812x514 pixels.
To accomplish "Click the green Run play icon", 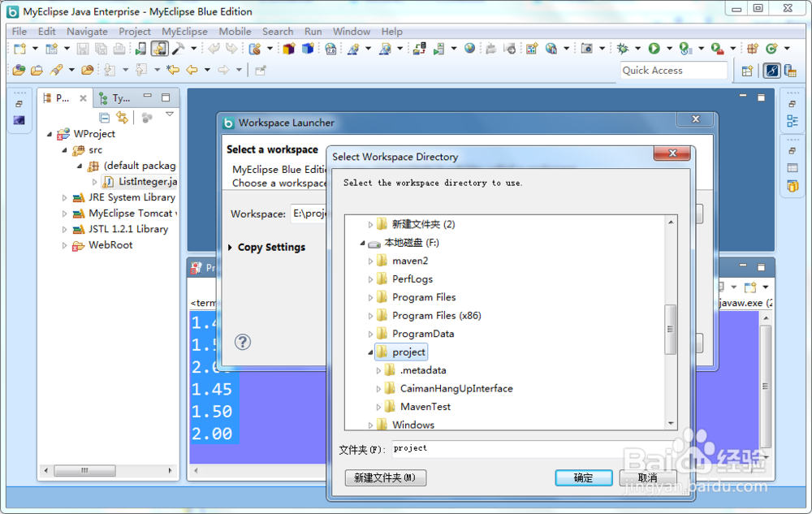I will [x=654, y=49].
